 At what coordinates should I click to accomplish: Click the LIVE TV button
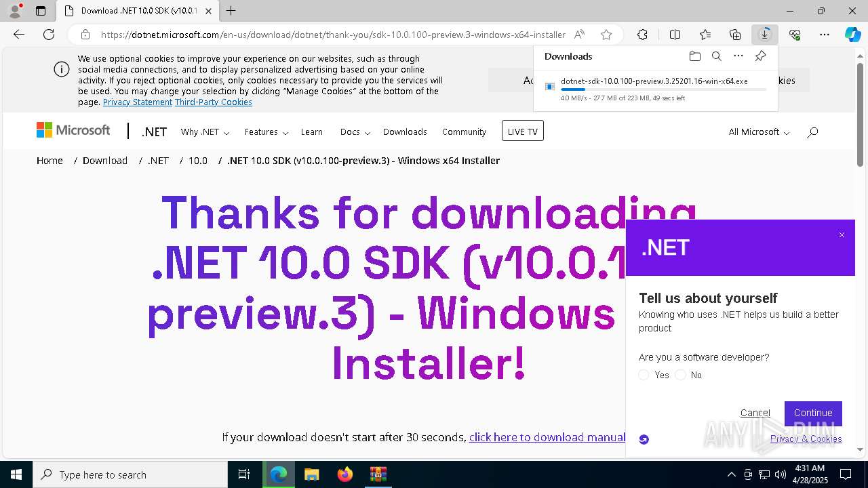(x=523, y=131)
